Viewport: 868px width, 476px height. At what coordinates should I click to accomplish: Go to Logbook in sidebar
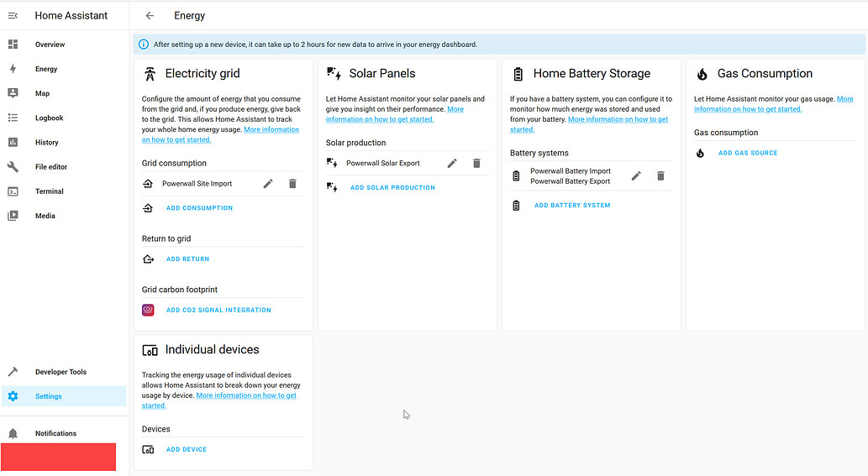coord(49,118)
